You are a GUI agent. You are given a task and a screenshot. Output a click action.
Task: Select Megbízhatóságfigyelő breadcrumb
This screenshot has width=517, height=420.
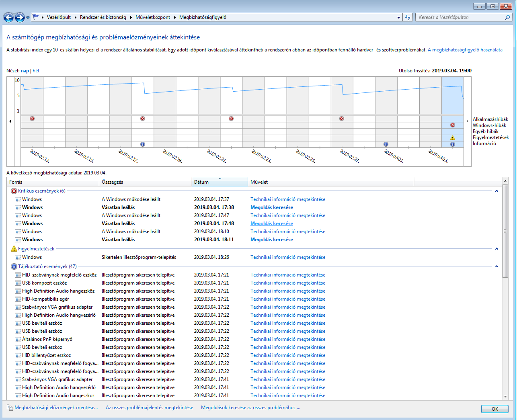203,17
